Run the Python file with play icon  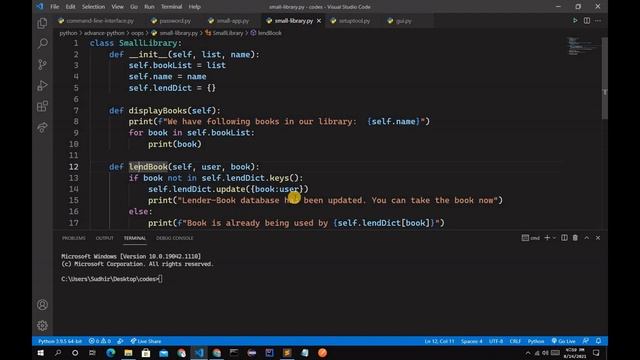[575, 20]
